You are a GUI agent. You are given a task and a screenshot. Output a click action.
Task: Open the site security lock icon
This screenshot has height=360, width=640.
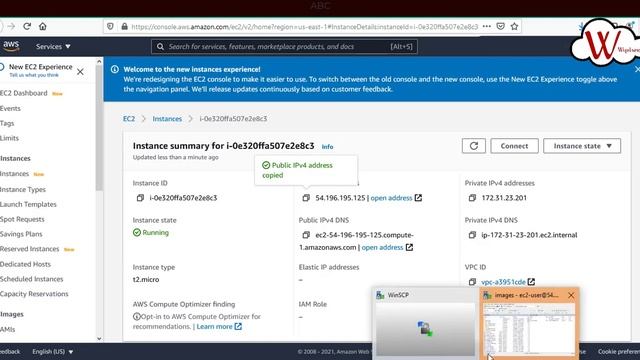124,27
